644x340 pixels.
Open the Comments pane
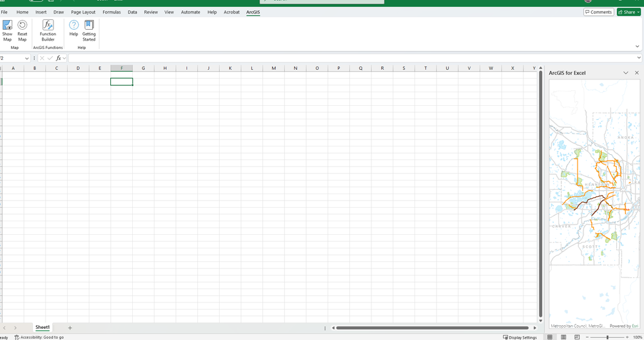click(x=598, y=12)
